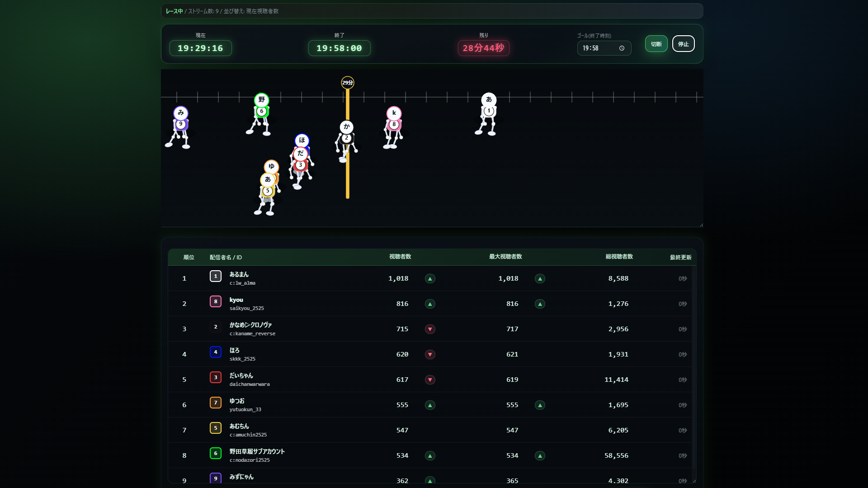Sort by 視聴者数 column header
Viewport: 868px width, 488px height.
[x=400, y=257]
